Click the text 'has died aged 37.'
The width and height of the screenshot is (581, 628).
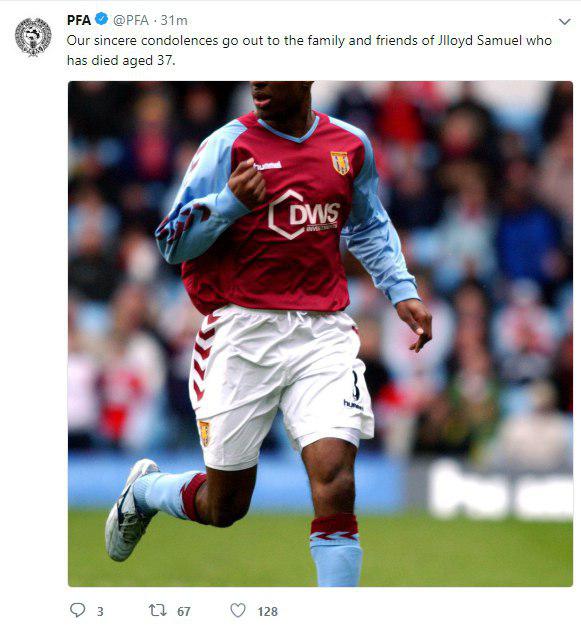(121, 61)
